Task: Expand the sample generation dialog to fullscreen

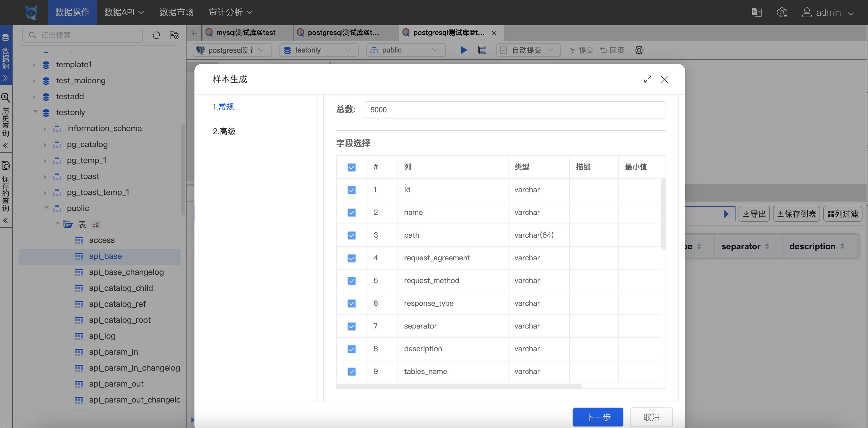Action: tap(647, 79)
